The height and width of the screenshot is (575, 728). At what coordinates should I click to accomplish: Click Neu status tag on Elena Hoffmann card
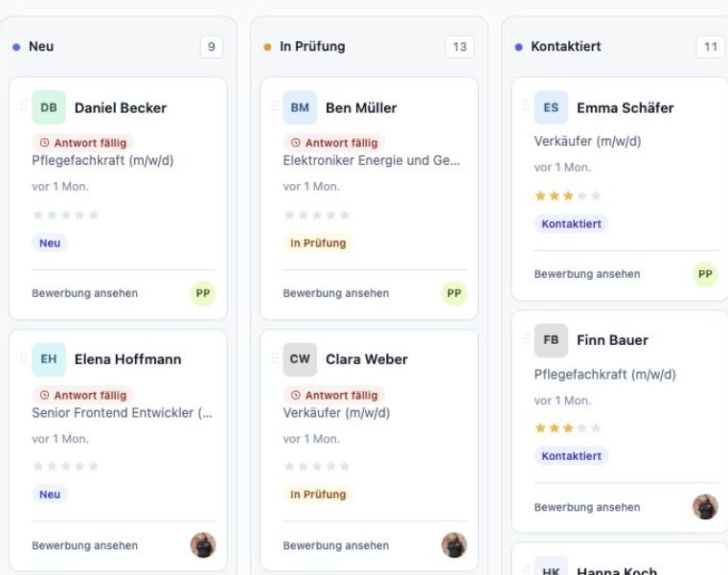click(x=50, y=494)
